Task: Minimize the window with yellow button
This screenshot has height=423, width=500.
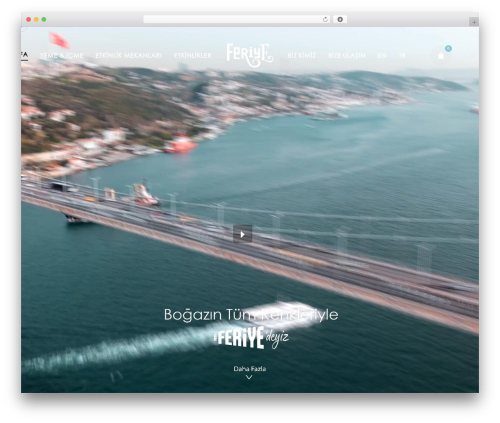Action: 36,20
